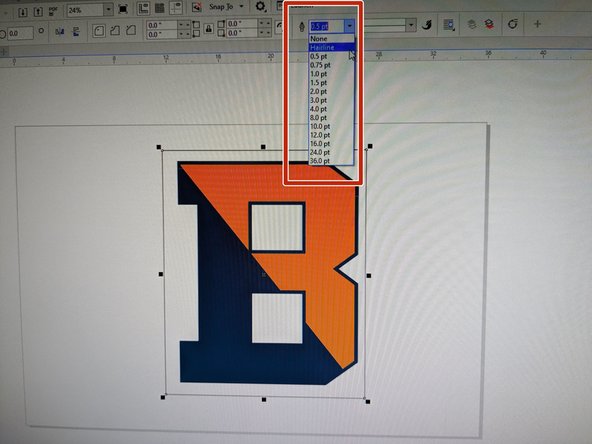Click the bottom-left corner radius field

[162, 34]
